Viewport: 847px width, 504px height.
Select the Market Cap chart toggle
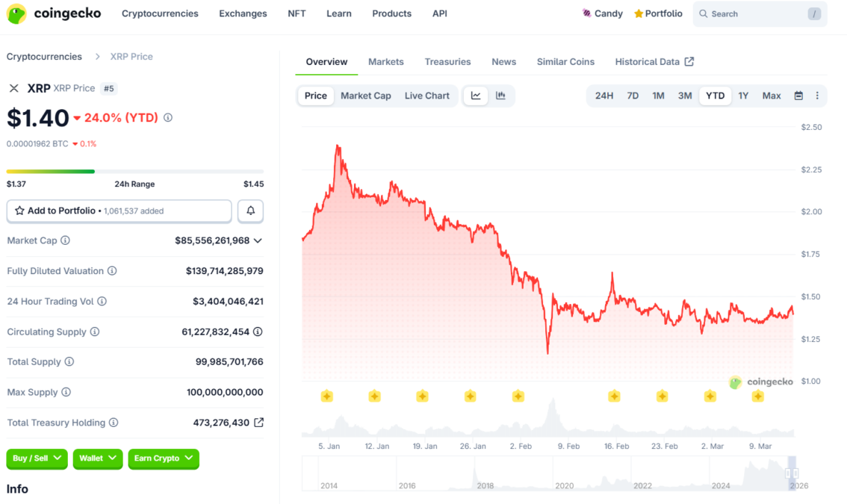point(366,96)
